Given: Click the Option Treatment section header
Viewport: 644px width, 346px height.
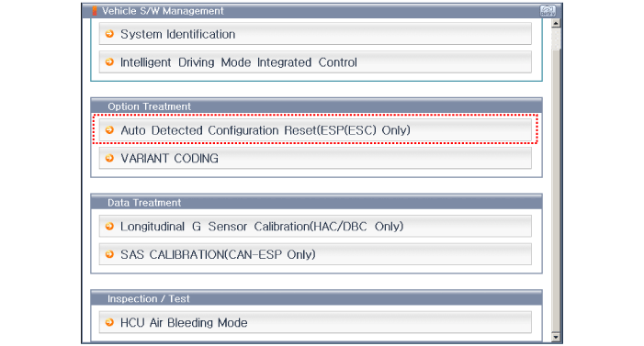Looking at the screenshot, I should [316, 106].
